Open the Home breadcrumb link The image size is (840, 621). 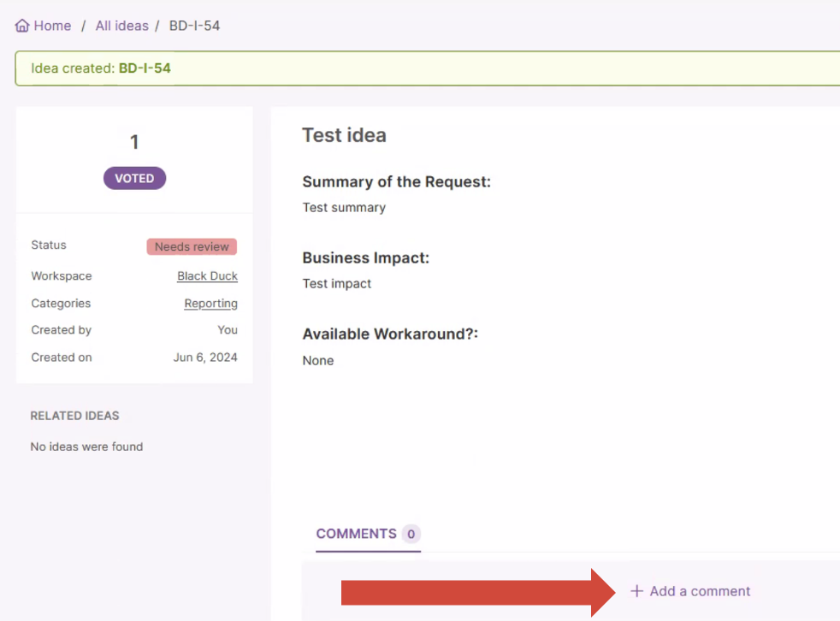tap(52, 26)
